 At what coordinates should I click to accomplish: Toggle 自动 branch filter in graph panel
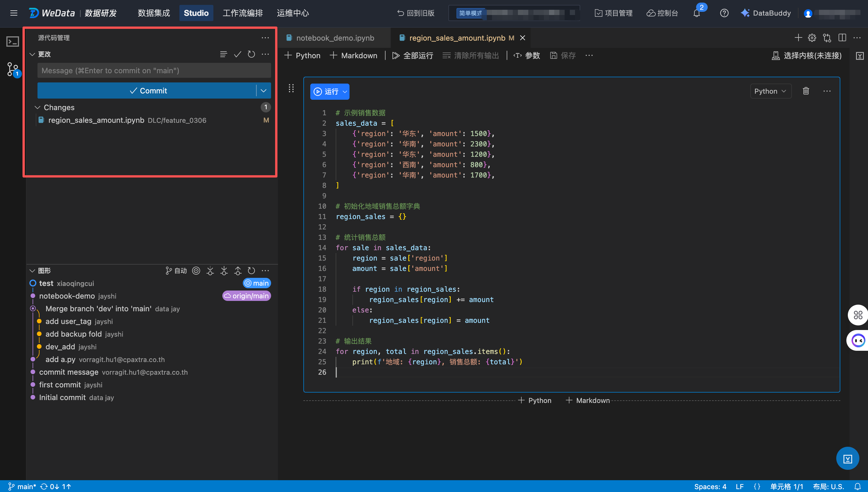176,271
